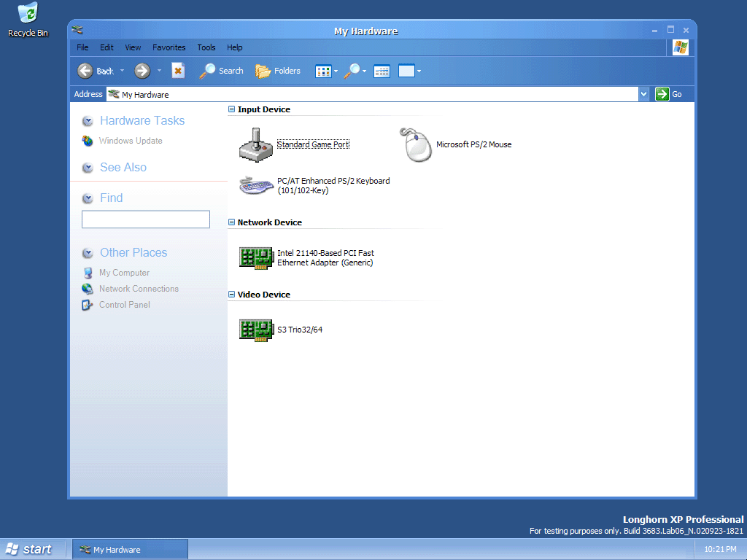Collapse the Network Device group
Image resolution: width=747 pixels, height=560 pixels.
point(232,222)
